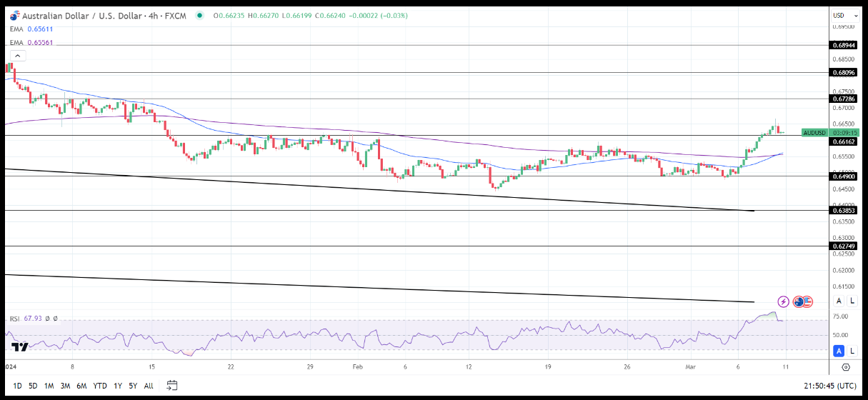Toggle auto scale A on RSI pane
The height and width of the screenshot is (400, 868).
pyautogui.click(x=839, y=351)
